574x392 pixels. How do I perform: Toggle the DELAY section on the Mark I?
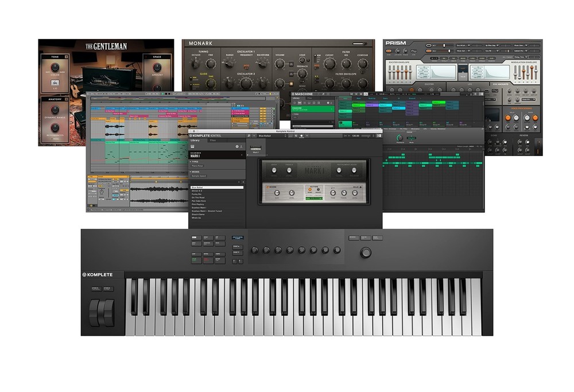pyautogui.click(x=359, y=187)
